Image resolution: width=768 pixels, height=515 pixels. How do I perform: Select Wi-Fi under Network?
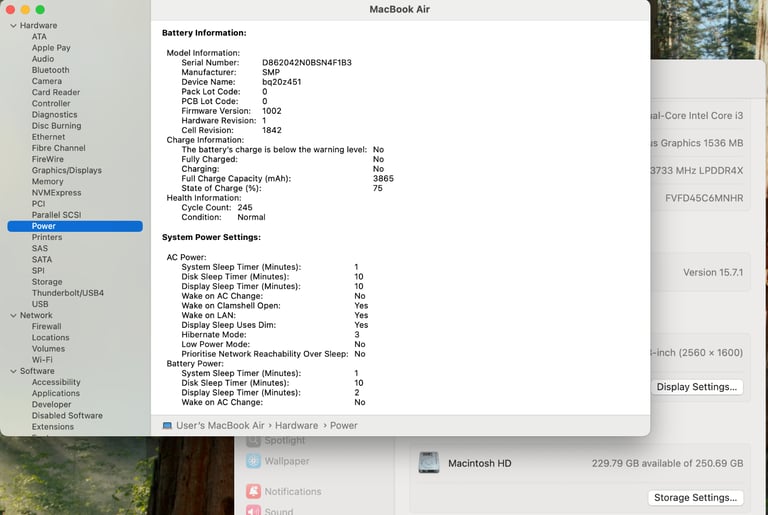point(42,360)
